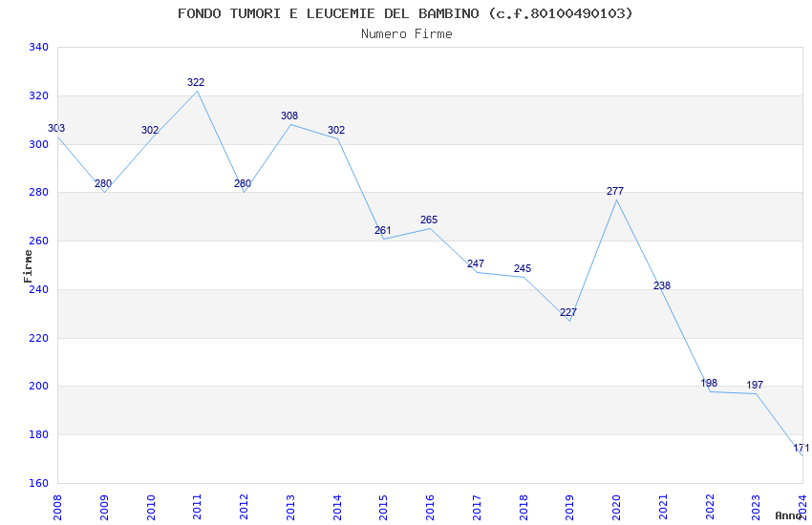Viewport: 812px width, 525px height.
Task: Select year 2017 on the x-axis
Action: pos(477,507)
